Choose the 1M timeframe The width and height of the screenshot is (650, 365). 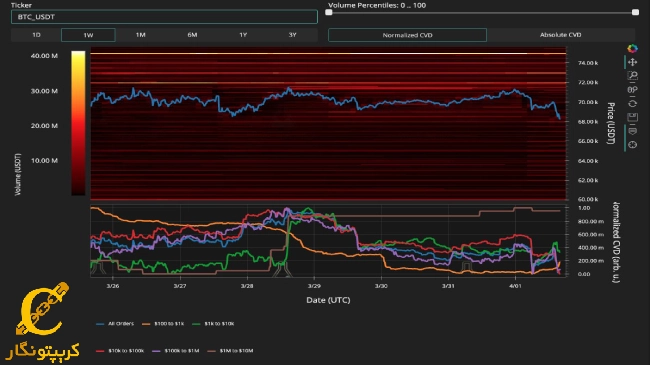[x=141, y=35]
